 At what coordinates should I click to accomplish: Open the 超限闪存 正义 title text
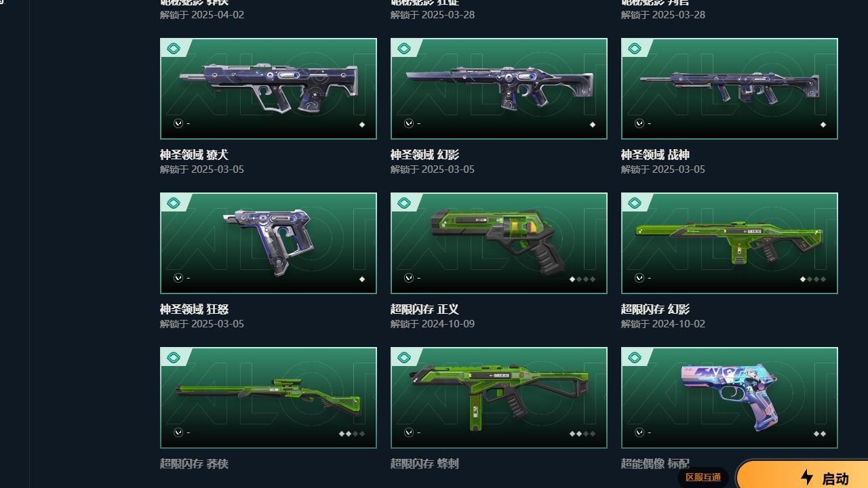(x=425, y=309)
